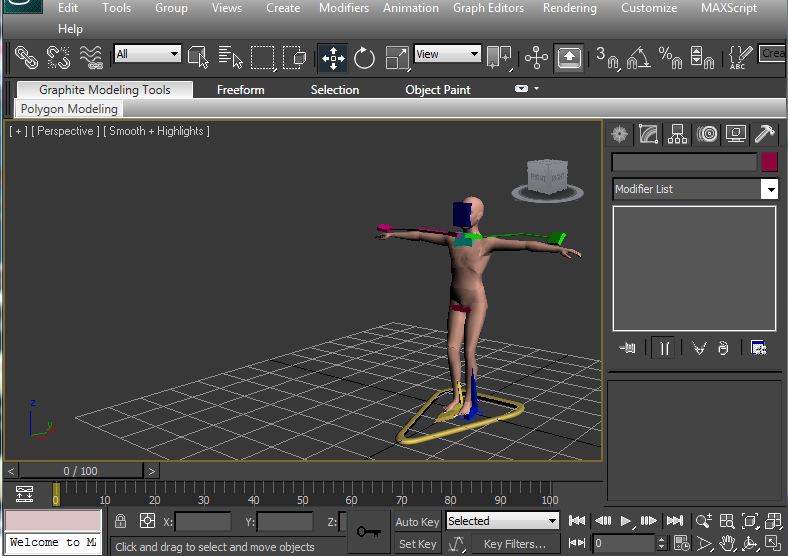The image size is (788, 556).
Task: Activate the Rotate tool
Action: click(x=364, y=57)
